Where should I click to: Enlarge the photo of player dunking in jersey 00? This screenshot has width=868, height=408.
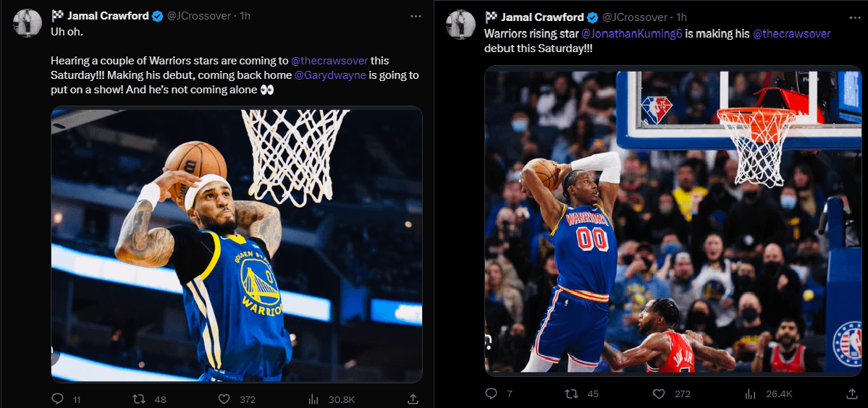pyautogui.click(x=672, y=221)
